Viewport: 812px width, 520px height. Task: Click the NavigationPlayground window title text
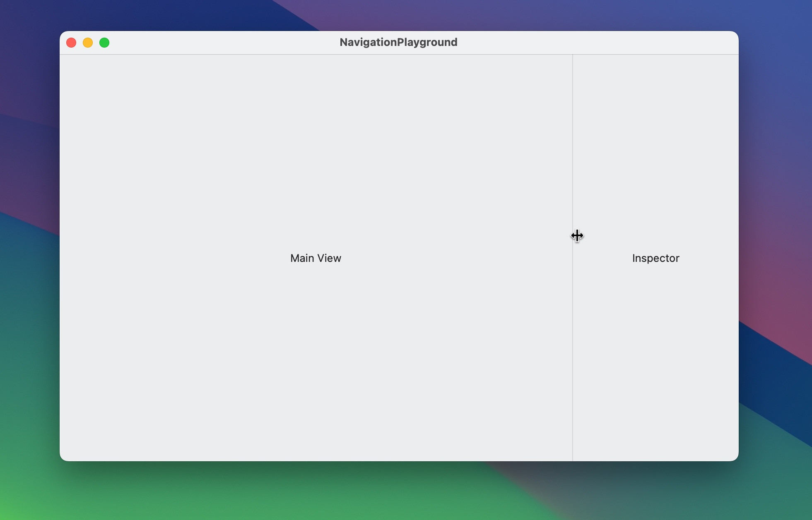tap(398, 42)
